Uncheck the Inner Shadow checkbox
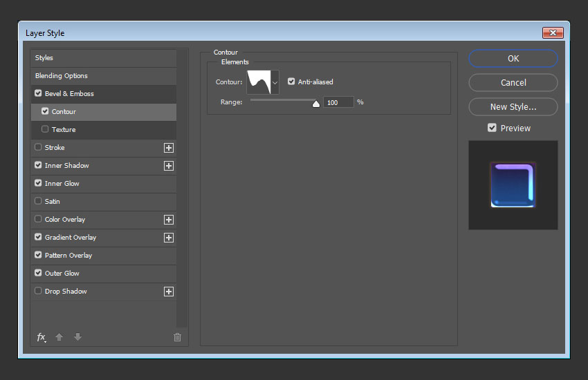 point(38,165)
